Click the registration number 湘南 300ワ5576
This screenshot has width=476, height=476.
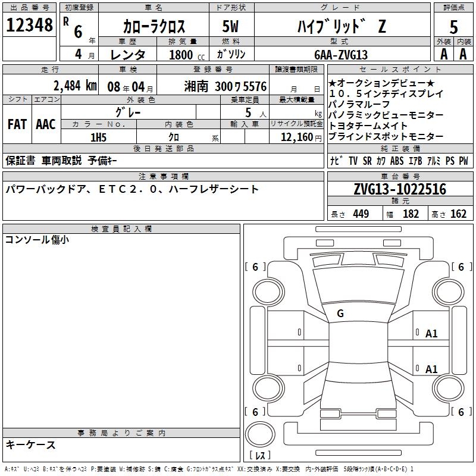(x=226, y=87)
